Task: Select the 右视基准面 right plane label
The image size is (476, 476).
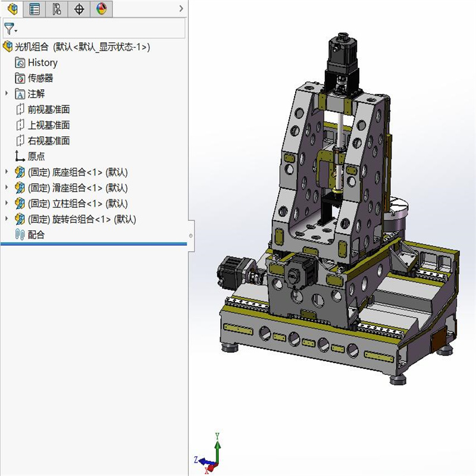Action: click(x=49, y=141)
